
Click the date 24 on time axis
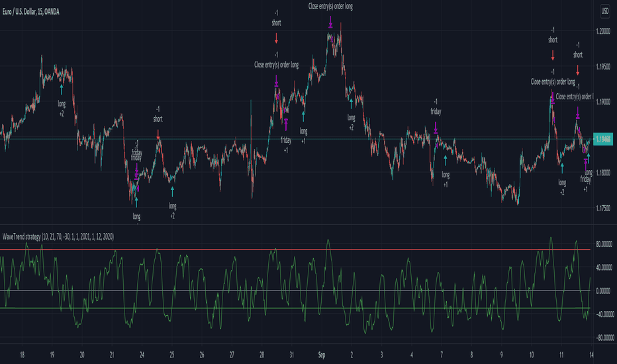pos(142,355)
